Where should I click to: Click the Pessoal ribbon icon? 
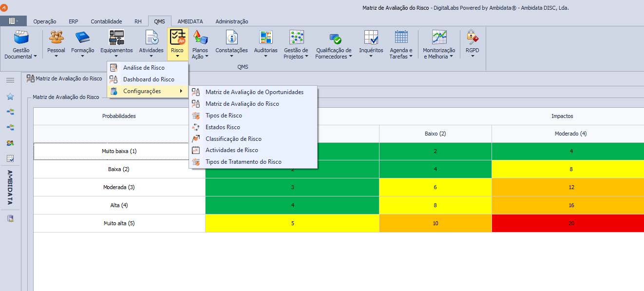[x=56, y=37]
